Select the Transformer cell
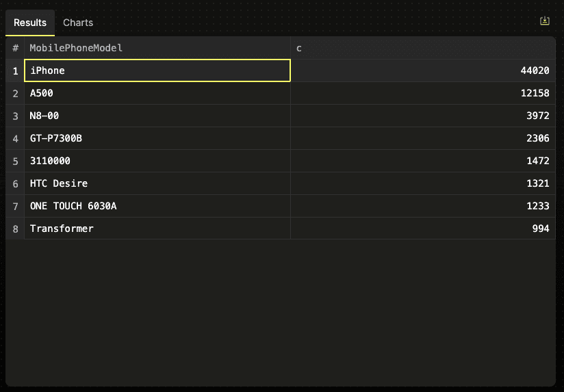The image size is (564, 392). [157, 228]
